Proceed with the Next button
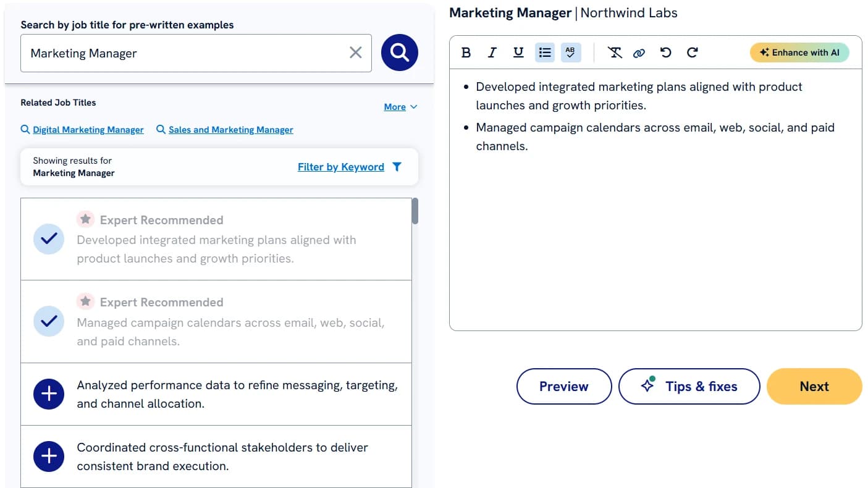Viewport: 868px width, 488px height. pyautogui.click(x=814, y=387)
